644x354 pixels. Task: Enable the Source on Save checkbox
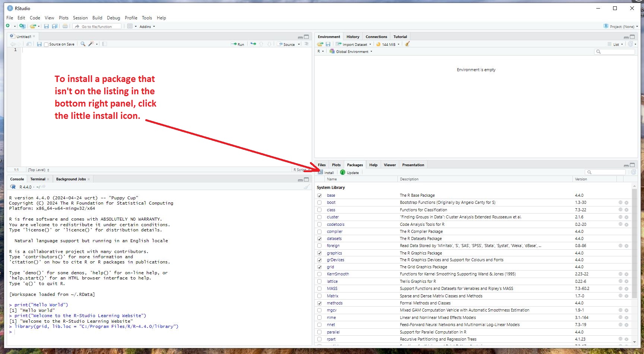(x=46, y=44)
